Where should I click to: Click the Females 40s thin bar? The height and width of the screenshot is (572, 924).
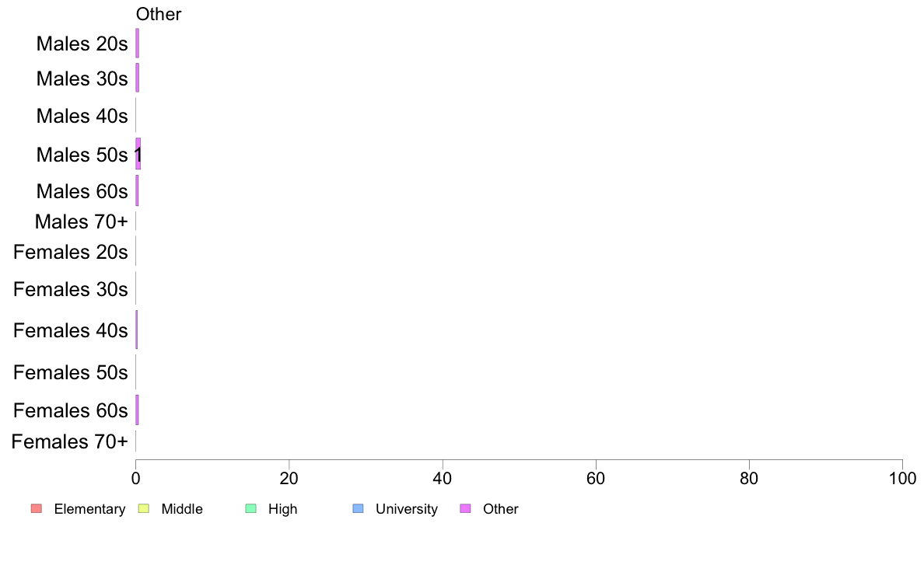tap(136, 330)
